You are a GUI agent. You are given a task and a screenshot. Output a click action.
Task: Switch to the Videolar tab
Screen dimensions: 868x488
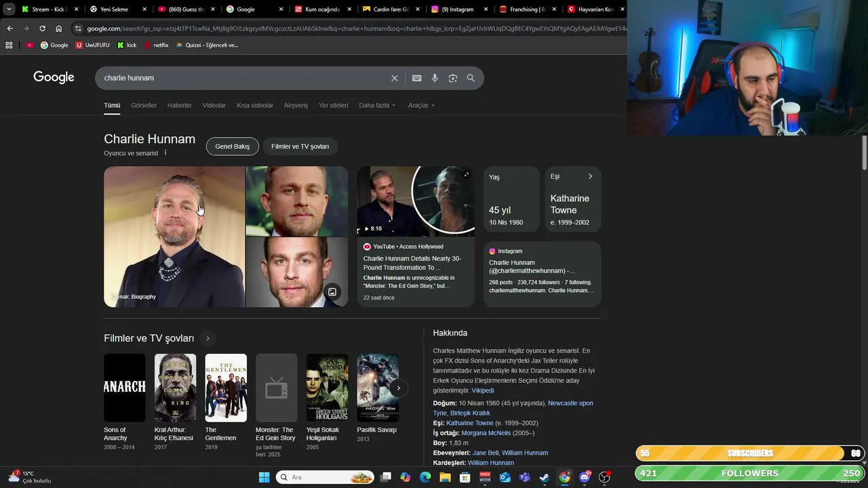pos(214,106)
